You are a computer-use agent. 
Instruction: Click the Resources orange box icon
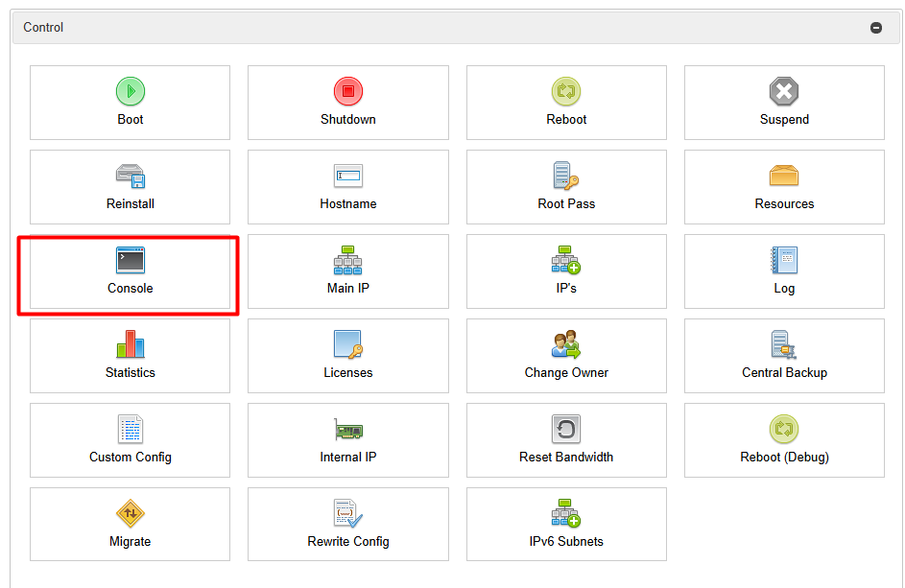pos(784,176)
